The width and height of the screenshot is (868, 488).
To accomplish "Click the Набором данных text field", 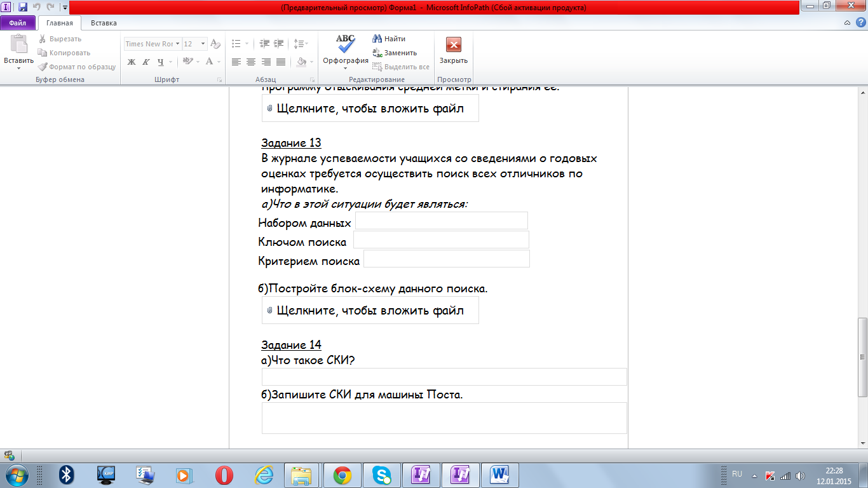I will tap(442, 220).
